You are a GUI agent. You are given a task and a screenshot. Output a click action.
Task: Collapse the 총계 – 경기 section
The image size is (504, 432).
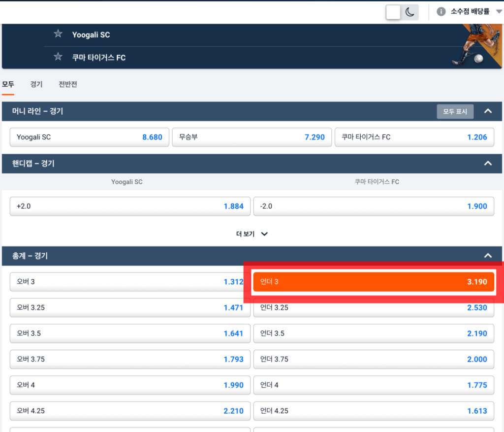click(488, 256)
